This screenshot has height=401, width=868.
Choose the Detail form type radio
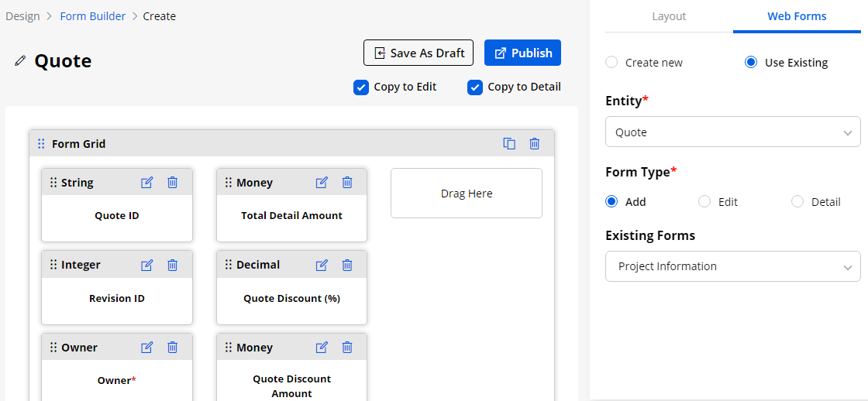click(797, 202)
